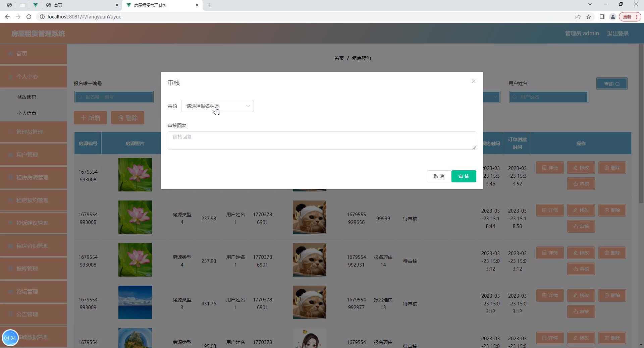Open the browser share icon
This screenshot has height=348, width=644.
[578, 17]
